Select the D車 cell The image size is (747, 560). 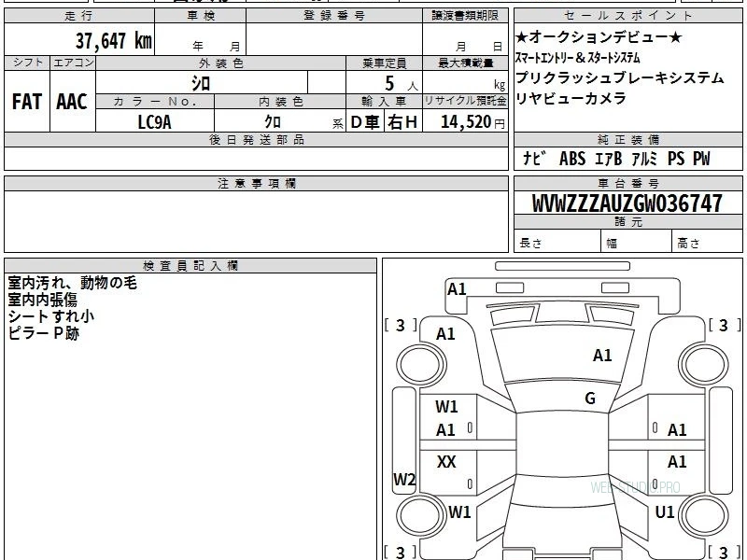[x=365, y=122]
